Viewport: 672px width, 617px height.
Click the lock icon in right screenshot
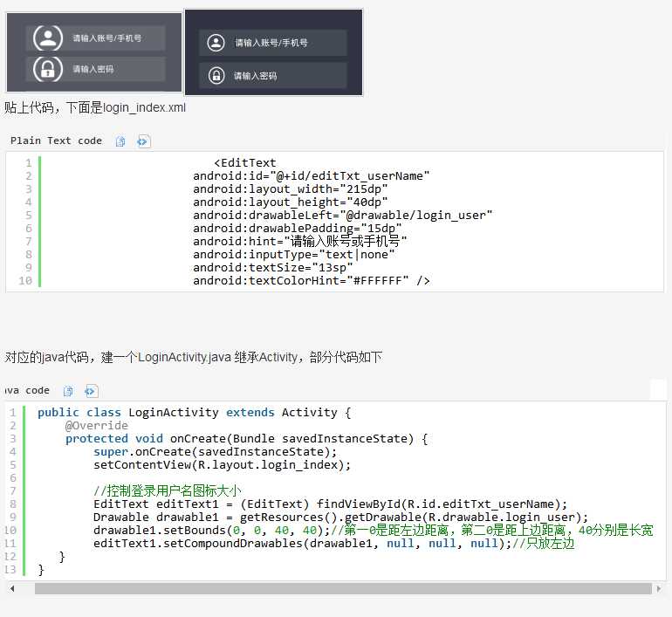216,75
